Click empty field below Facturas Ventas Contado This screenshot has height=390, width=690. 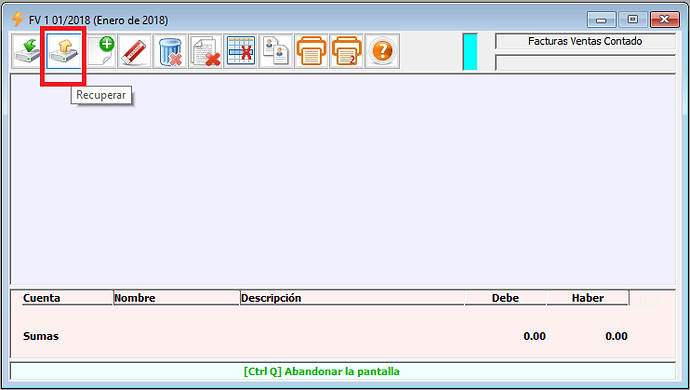coord(585,63)
